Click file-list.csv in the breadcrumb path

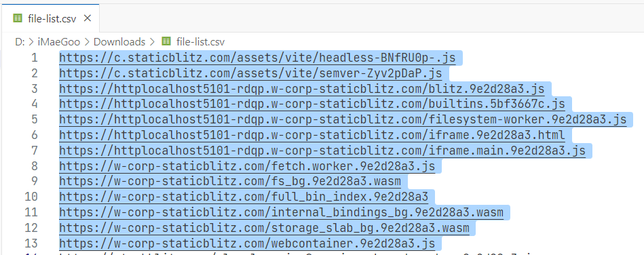[200, 41]
